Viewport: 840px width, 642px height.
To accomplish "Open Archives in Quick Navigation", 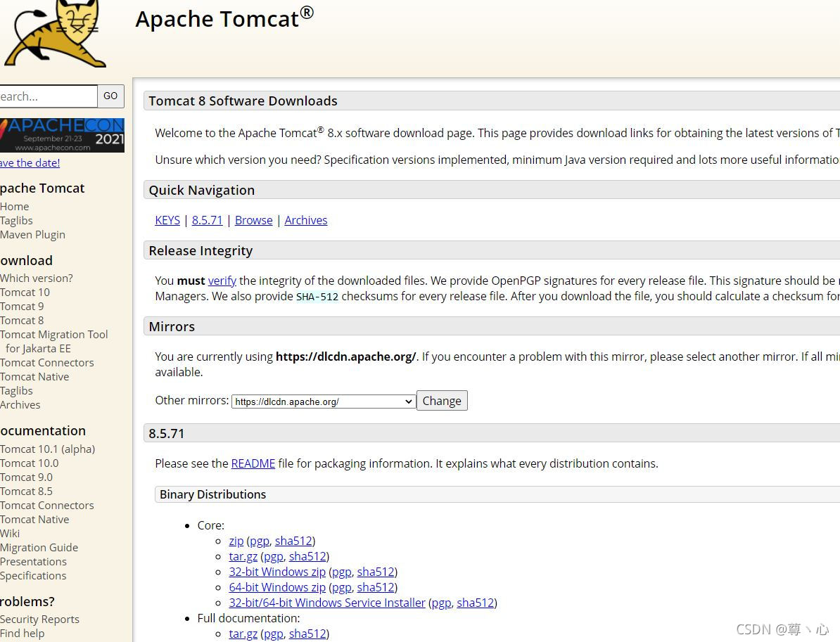I will (x=306, y=220).
